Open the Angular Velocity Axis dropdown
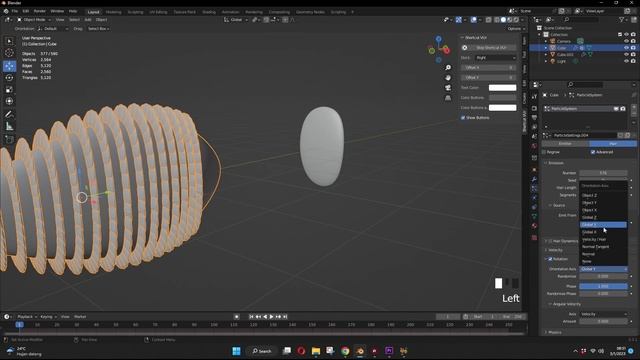This screenshot has height=360, width=640. [603, 314]
